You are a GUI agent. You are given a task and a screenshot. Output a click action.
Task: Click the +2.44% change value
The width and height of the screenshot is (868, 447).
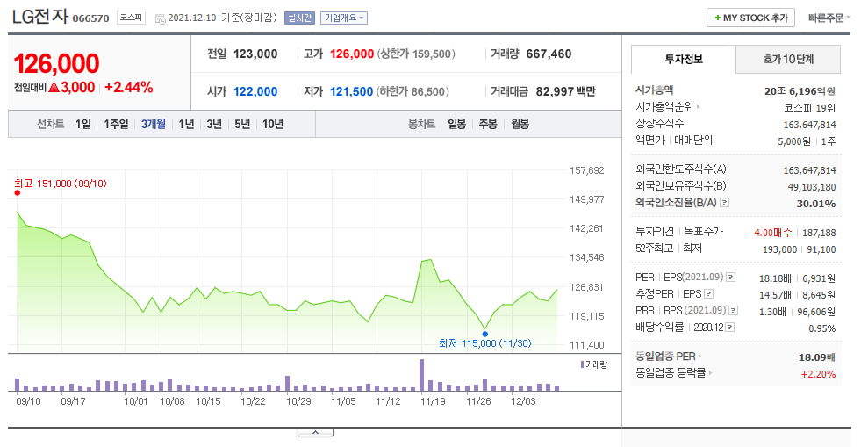point(128,88)
